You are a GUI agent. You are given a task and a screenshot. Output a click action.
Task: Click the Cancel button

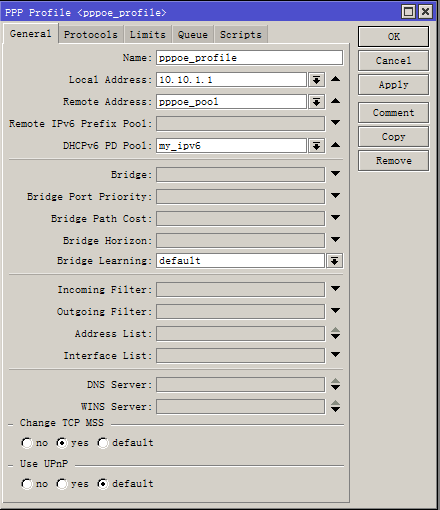[x=393, y=61]
